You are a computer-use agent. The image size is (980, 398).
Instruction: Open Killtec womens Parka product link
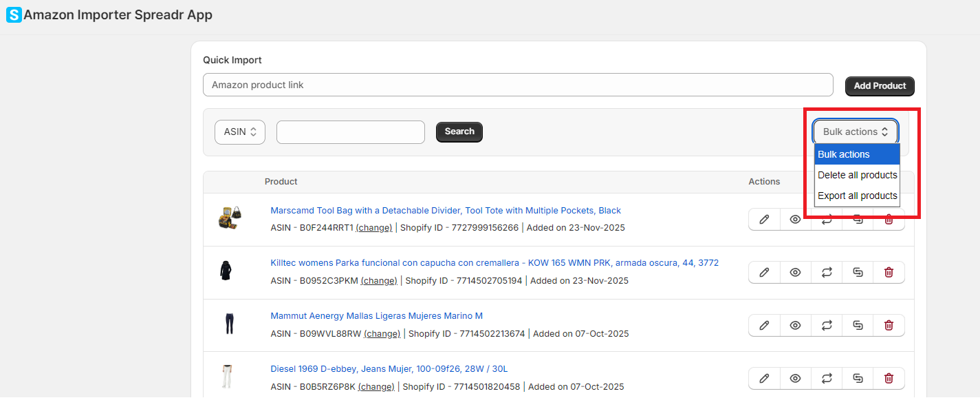pyautogui.click(x=494, y=263)
